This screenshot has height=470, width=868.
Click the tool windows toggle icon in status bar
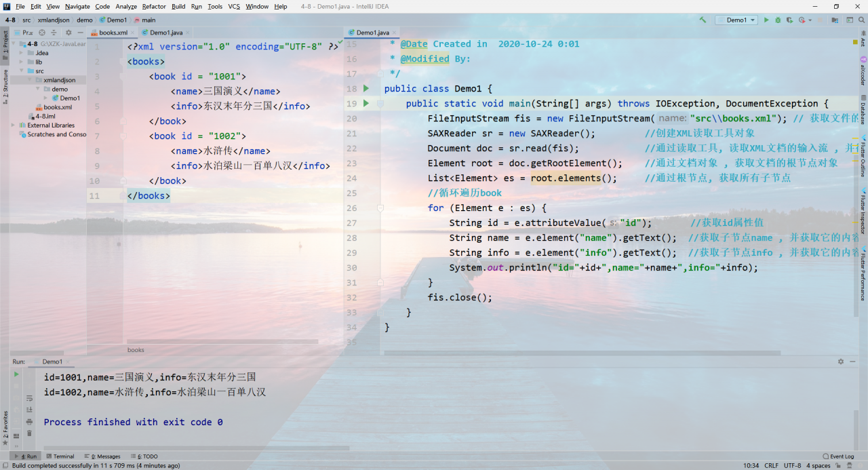5,466
